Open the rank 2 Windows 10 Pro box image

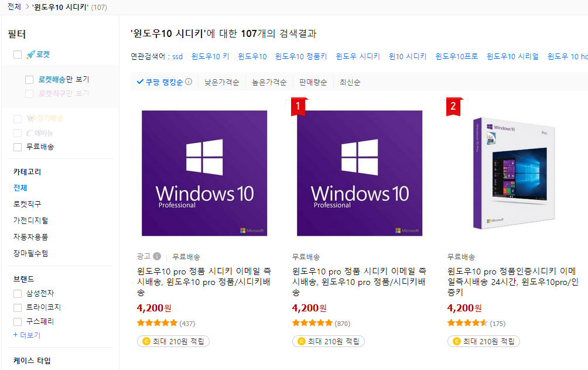514,173
